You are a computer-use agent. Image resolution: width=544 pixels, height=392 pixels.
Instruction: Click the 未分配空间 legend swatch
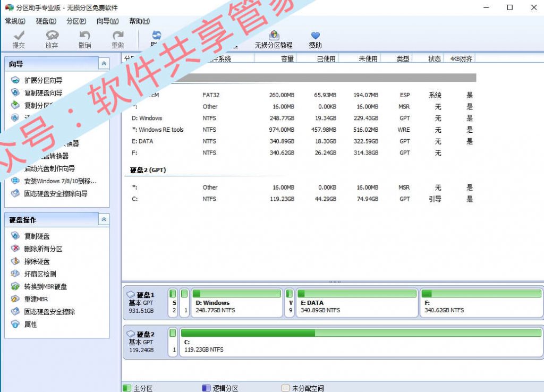coord(285,388)
